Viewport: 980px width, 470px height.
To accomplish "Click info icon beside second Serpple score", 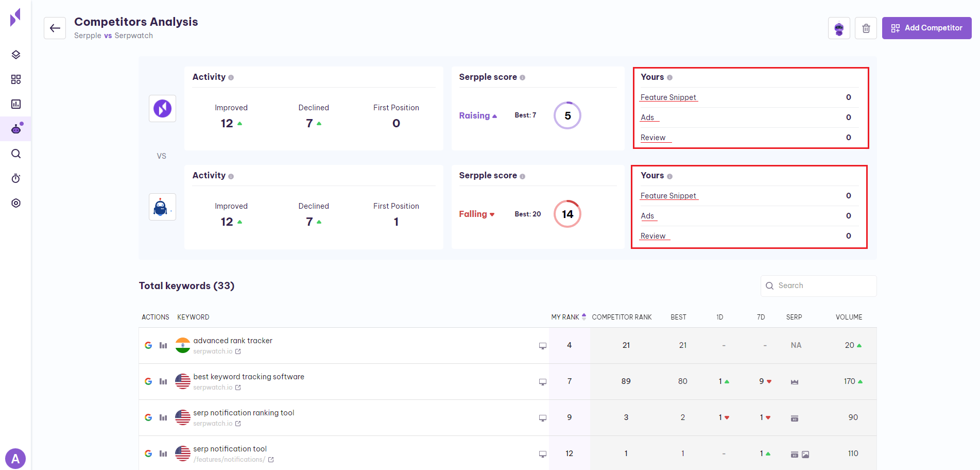I will pyautogui.click(x=522, y=176).
